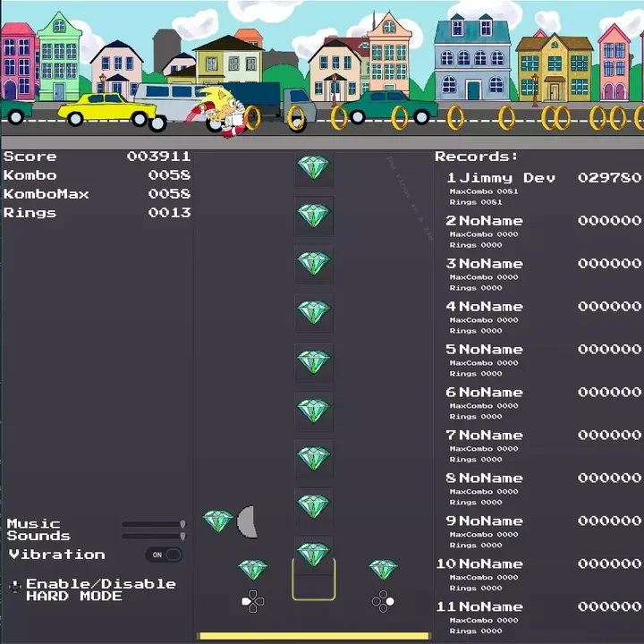Image resolution: width=644 pixels, height=644 pixels.
Task: Click the D-pad left direction icon
Action: tap(252, 601)
